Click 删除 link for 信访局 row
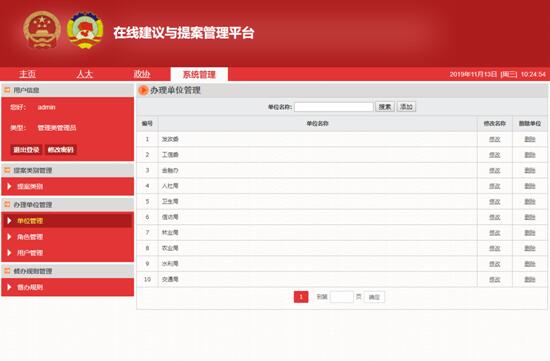Screen dimensions: 550x361 [530, 217]
